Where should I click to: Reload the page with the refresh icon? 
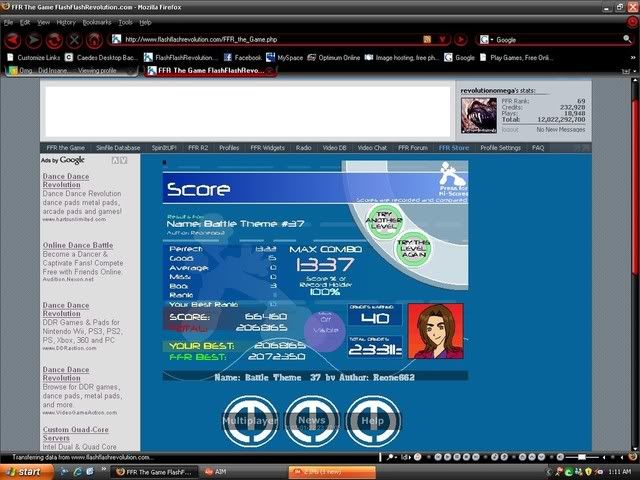pyautogui.click(x=54, y=40)
